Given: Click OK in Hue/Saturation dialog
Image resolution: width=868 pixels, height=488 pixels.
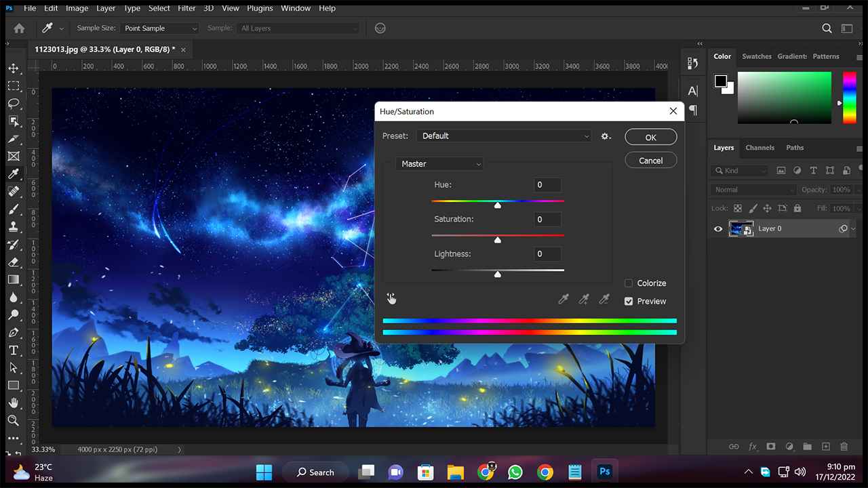Looking at the screenshot, I should click(x=651, y=138).
